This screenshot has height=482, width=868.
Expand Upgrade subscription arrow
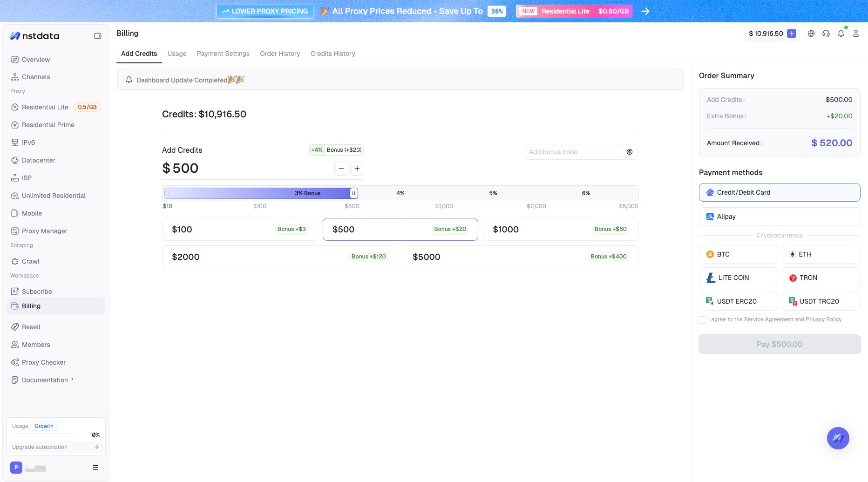[x=96, y=447]
